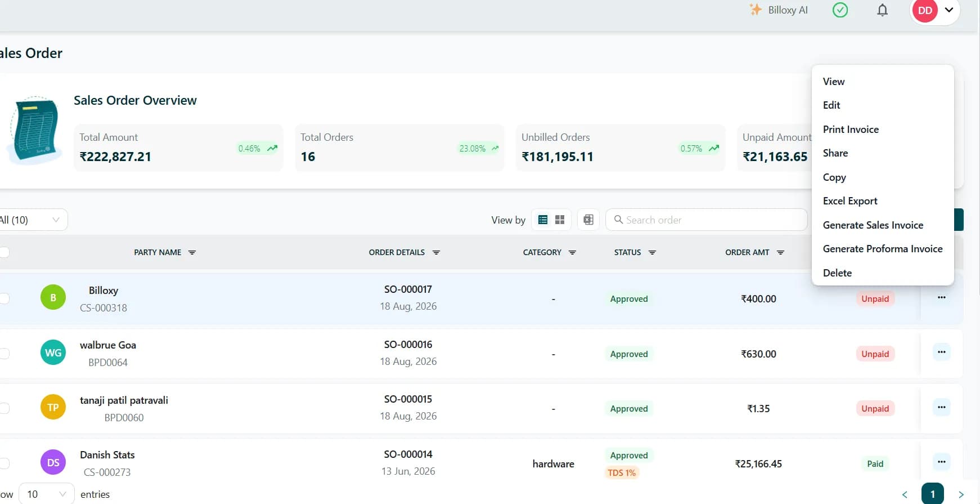Expand the entries-per-page dropdown showing 10
Viewport: 980px width, 504px height.
click(47, 494)
